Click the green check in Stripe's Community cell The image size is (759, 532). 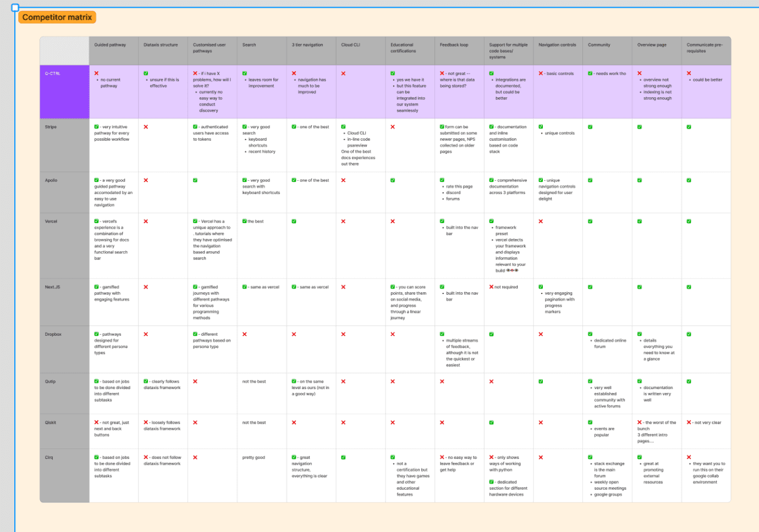coord(590,127)
